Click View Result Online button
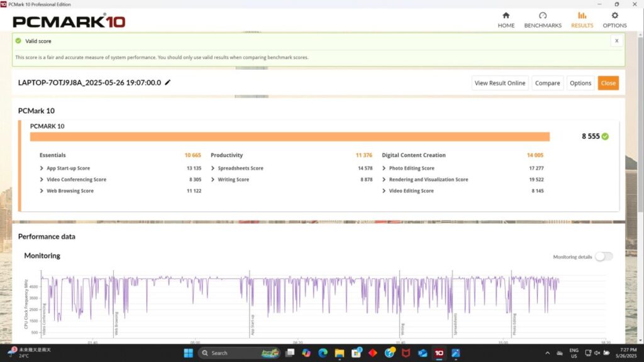Screen dimensions: 644x362 click(x=500, y=83)
